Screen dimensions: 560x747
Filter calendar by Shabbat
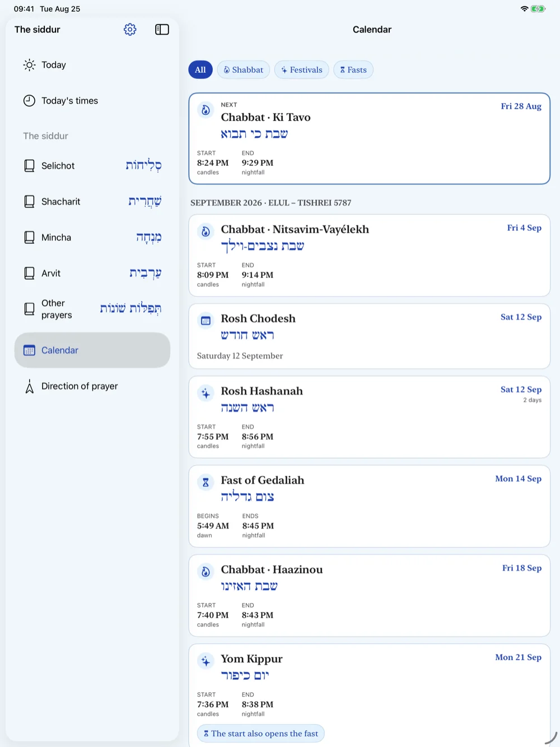(x=244, y=70)
